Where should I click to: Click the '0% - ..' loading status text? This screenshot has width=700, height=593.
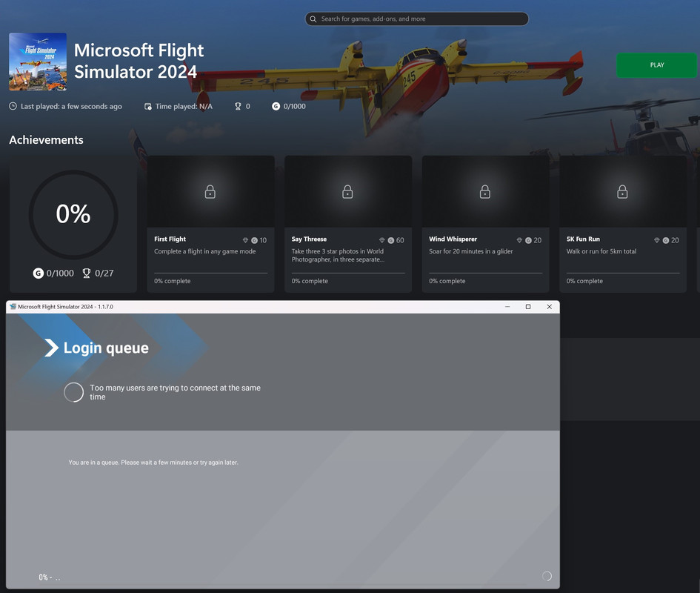50,577
